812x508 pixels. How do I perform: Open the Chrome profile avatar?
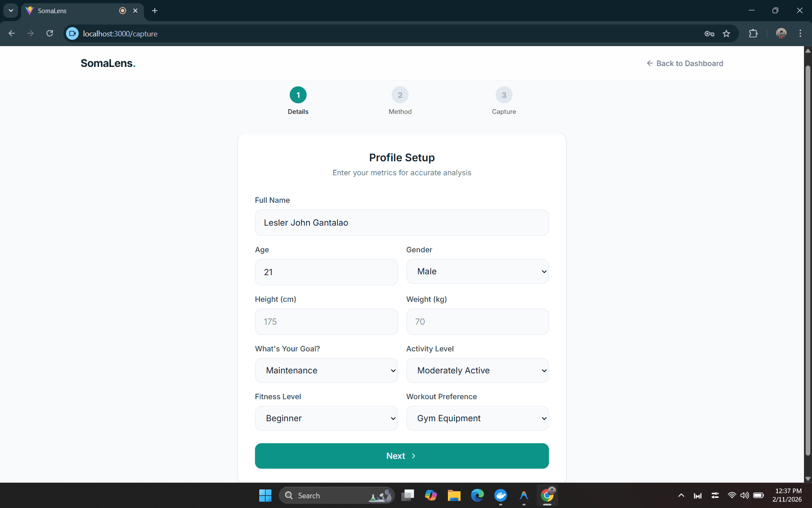click(781, 33)
